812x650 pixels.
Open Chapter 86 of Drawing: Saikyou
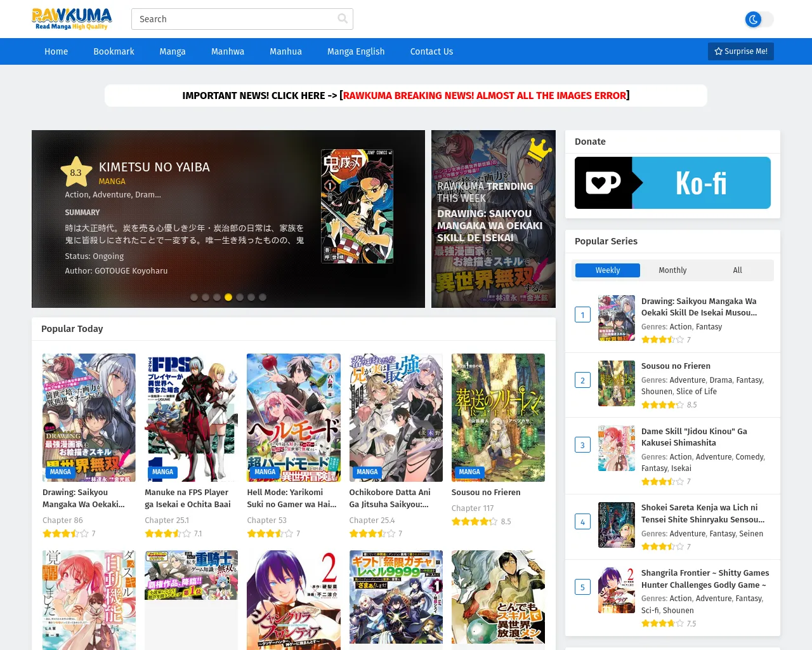63,521
